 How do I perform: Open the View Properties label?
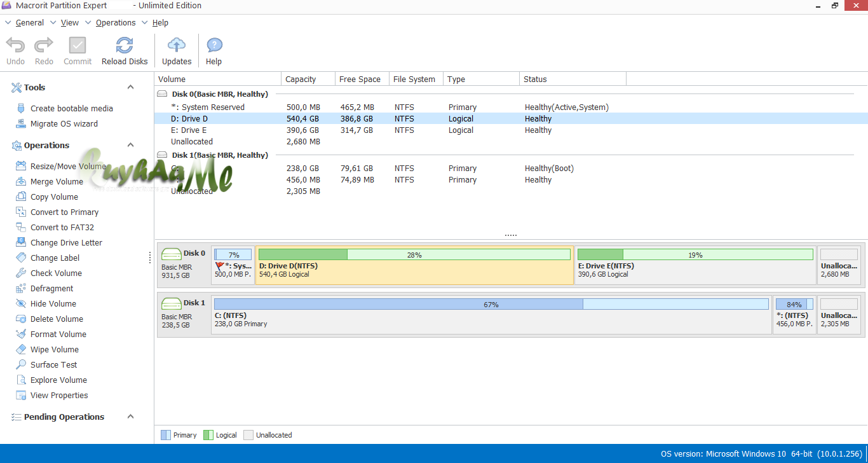[x=59, y=395]
